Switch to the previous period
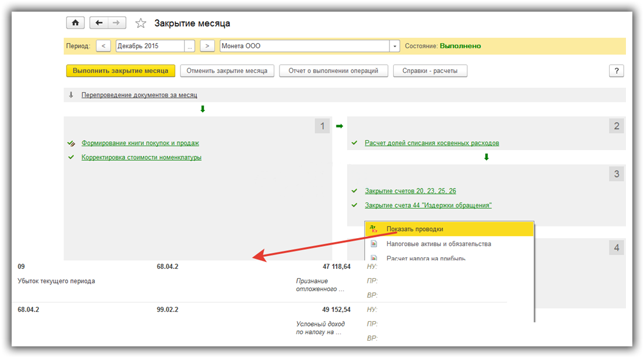644x358 pixels. [x=103, y=46]
